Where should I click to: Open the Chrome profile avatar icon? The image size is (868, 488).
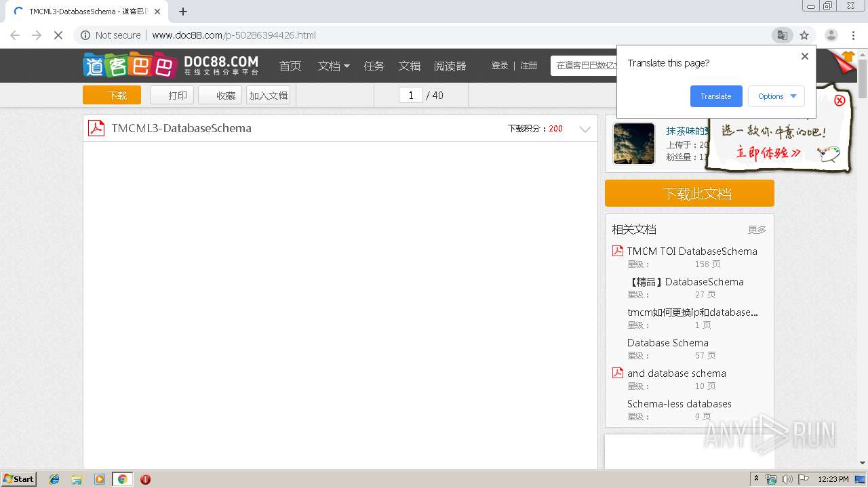(831, 35)
